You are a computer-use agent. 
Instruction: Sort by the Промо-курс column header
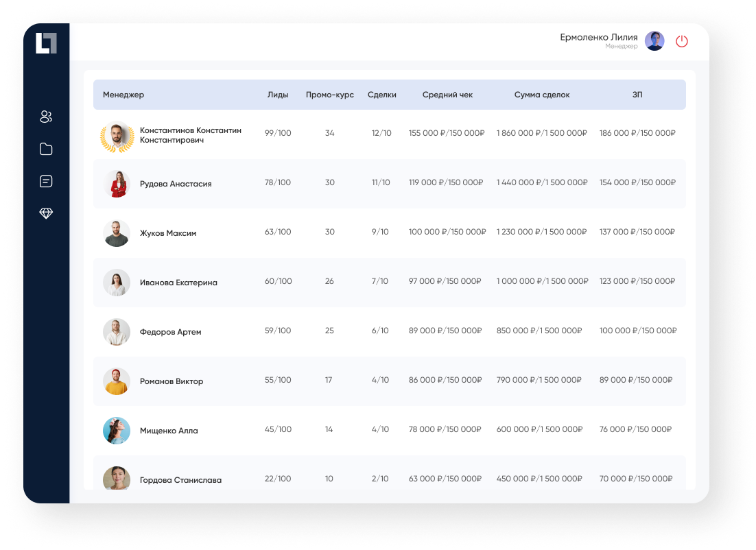tap(330, 95)
